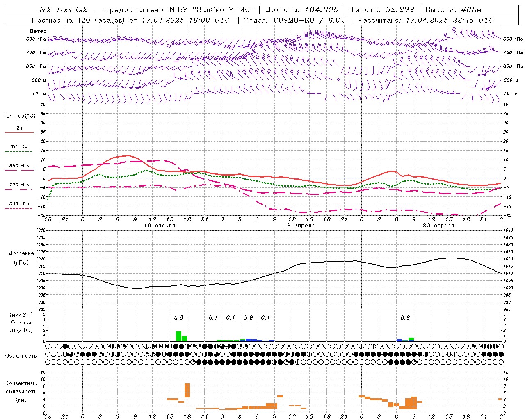Click the 20 апреля date label
Screen dimensions: 525x420
click(438, 226)
